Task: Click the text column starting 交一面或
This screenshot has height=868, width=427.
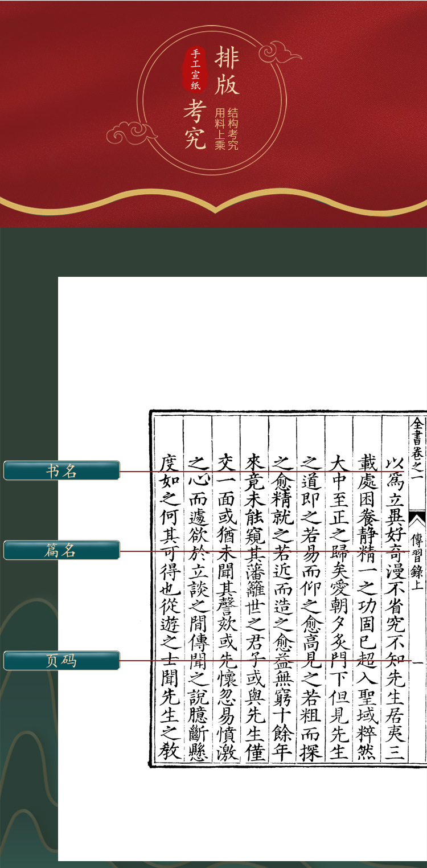Action: [226, 607]
